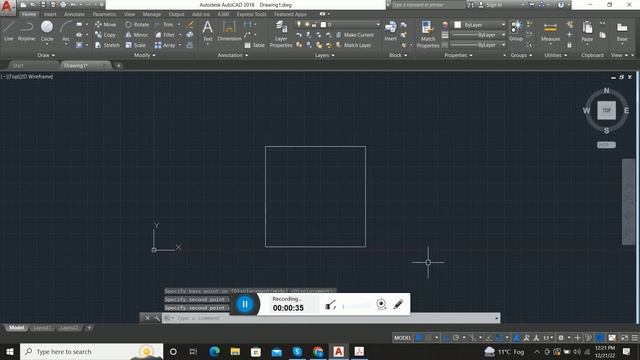Select the Circle tool
This screenshot has width=640, height=360.
(47, 31)
